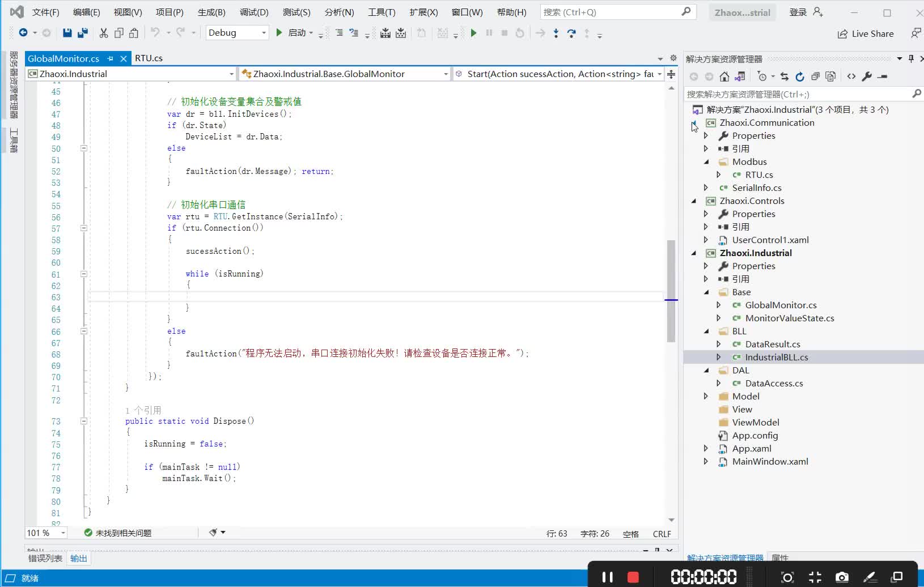Click the recorder region capture icon
Image resolution: width=924 pixels, height=587 pixels.
[787, 577]
